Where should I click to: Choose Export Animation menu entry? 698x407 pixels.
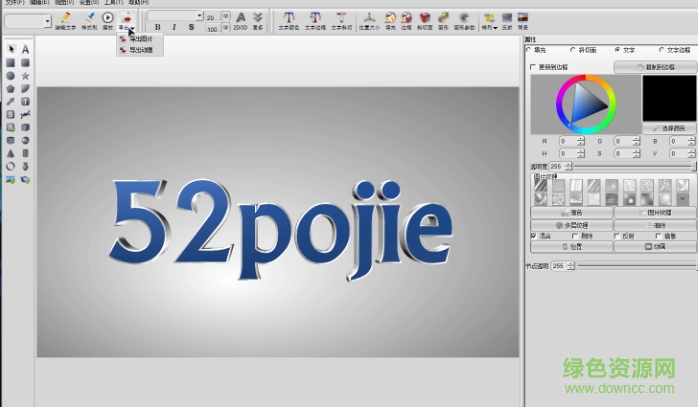tap(141, 50)
